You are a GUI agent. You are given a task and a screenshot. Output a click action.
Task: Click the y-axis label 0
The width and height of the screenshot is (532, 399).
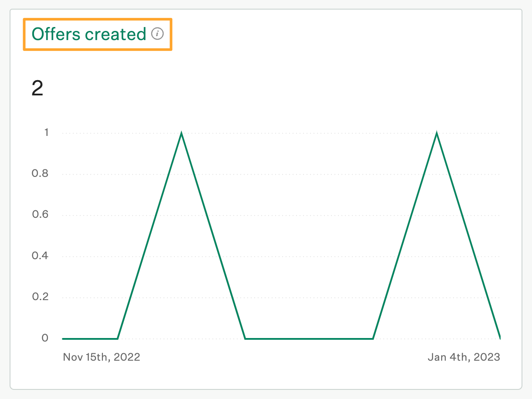click(x=45, y=338)
